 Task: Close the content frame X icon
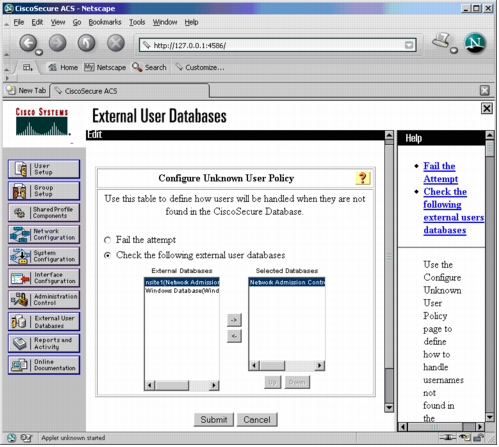tap(487, 108)
